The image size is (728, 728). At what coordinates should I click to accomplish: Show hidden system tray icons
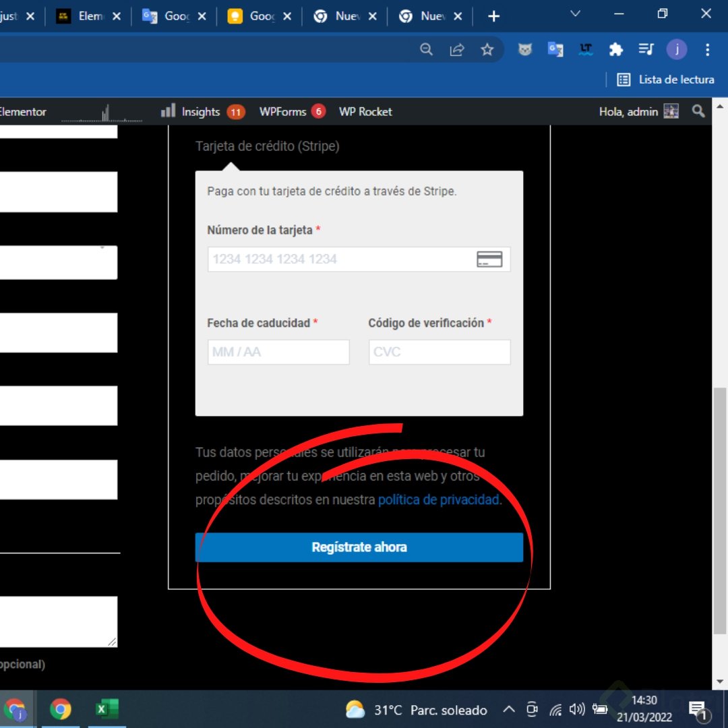tap(509, 709)
